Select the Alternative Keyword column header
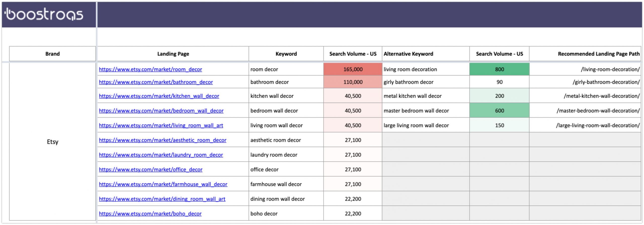 point(426,54)
